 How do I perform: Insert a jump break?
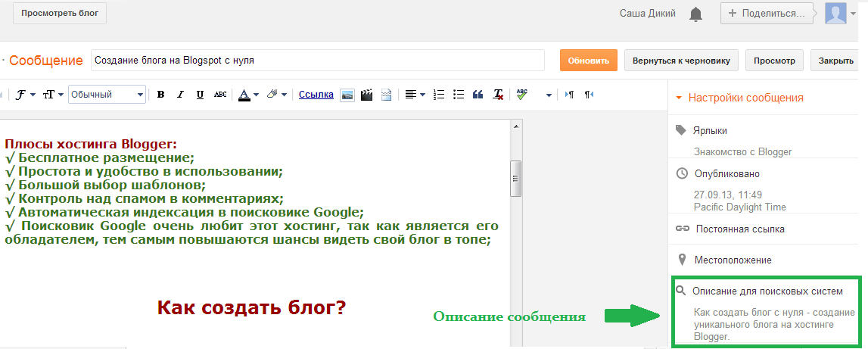(x=386, y=95)
